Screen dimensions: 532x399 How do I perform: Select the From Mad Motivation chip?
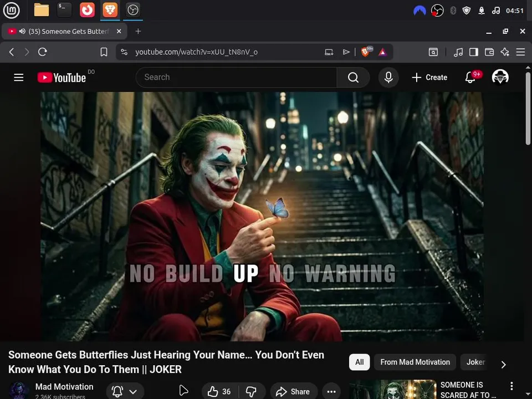415,362
